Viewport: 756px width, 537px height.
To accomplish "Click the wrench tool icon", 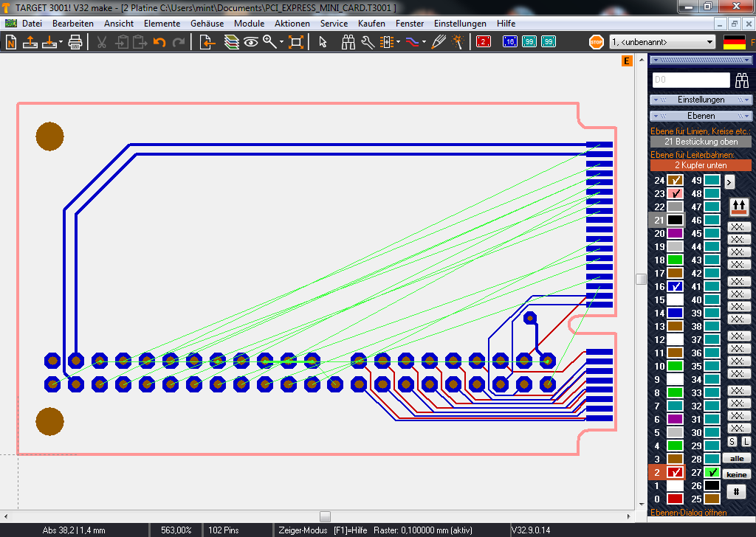I will pyautogui.click(x=367, y=42).
